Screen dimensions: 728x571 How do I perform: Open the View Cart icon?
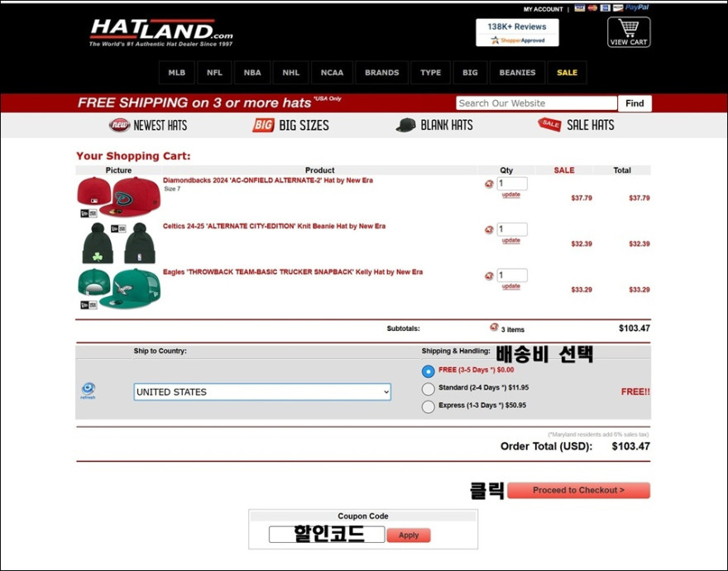629,31
